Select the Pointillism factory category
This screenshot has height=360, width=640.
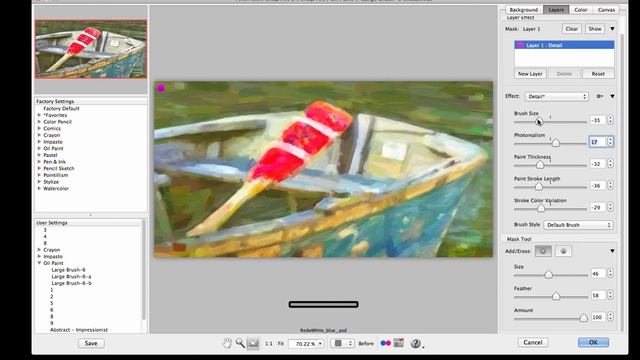click(x=56, y=175)
